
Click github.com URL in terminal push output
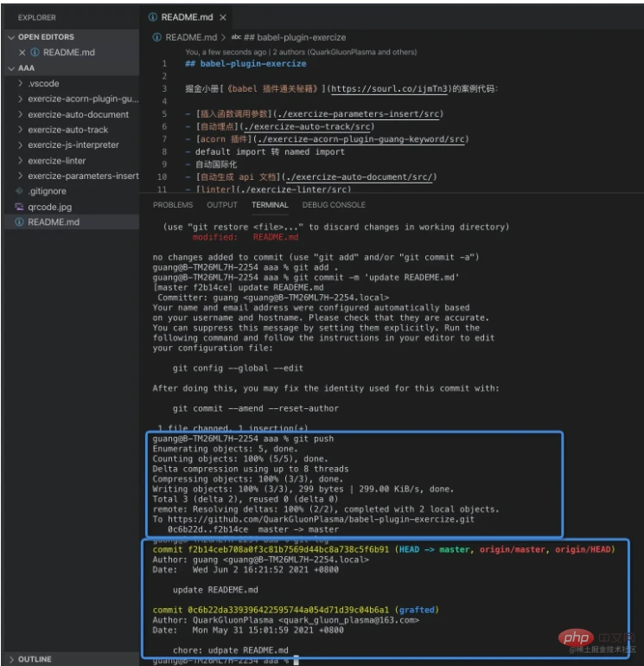tap(321, 520)
